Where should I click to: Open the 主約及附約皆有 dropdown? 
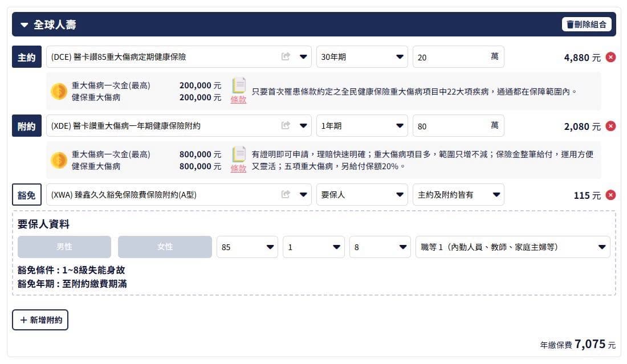[458, 195]
